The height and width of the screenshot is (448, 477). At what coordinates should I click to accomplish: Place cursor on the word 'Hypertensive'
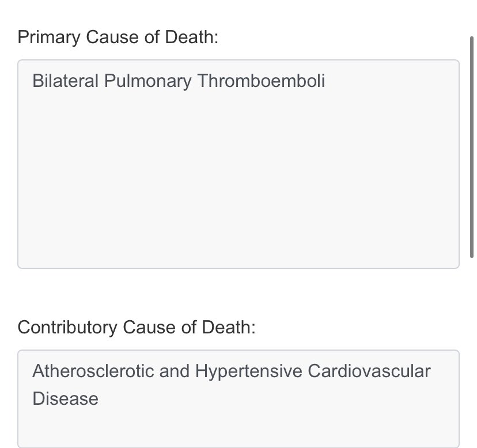tap(248, 371)
